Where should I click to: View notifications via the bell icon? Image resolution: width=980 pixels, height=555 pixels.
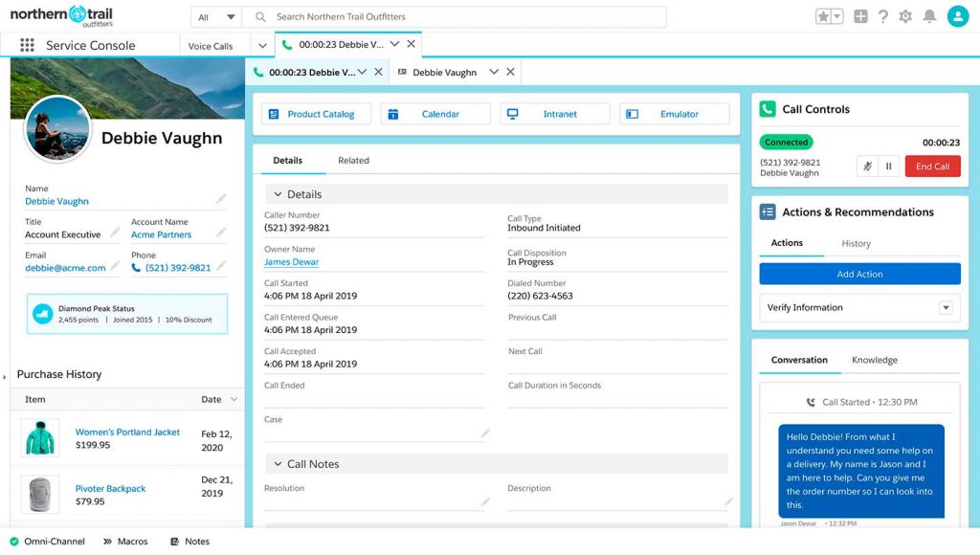point(928,15)
